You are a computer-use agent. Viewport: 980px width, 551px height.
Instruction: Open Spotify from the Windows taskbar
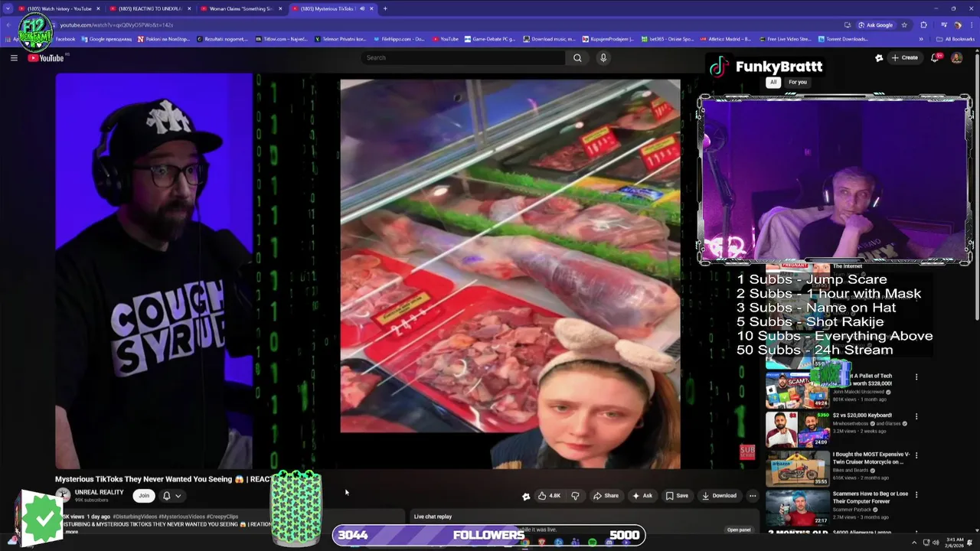pos(592,543)
